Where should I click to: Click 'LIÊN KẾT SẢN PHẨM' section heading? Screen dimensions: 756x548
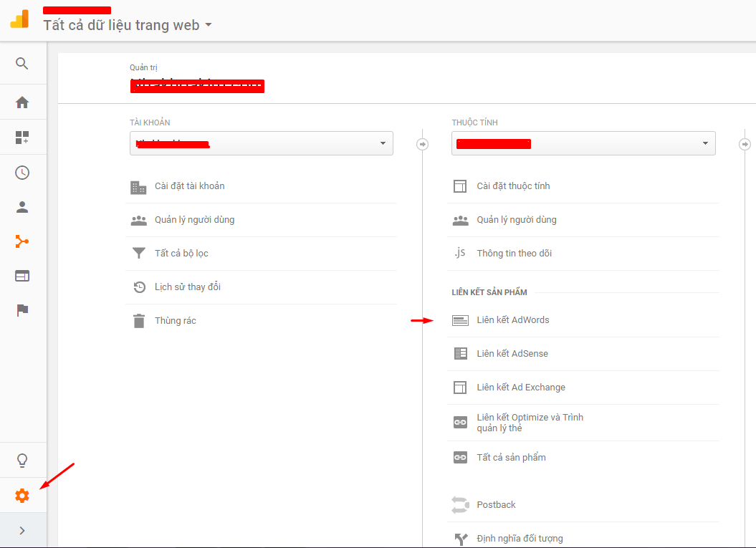click(x=489, y=292)
